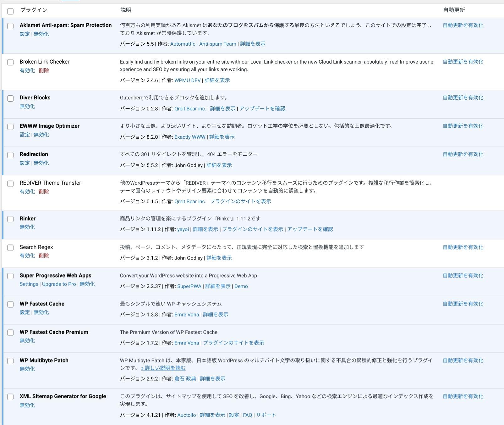Delete REDIVER Theme Transfer with 削除
504x425 pixels.
(x=44, y=192)
